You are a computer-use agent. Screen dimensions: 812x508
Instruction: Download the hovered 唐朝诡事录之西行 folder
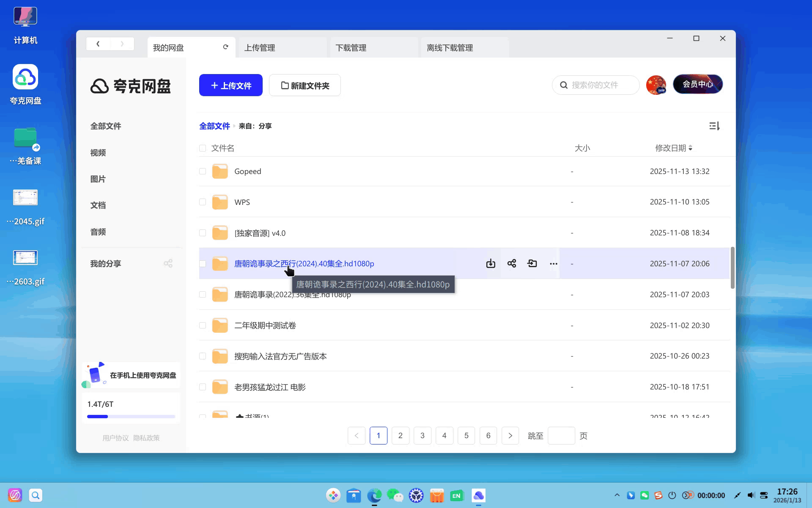pyautogui.click(x=491, y=263)
